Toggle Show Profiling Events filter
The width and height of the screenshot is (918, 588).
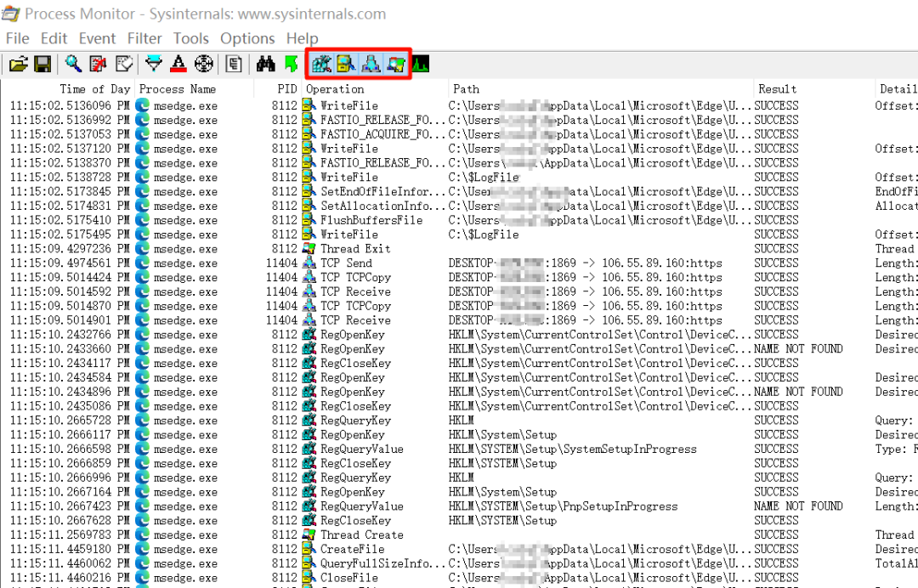tap(422, 63)
